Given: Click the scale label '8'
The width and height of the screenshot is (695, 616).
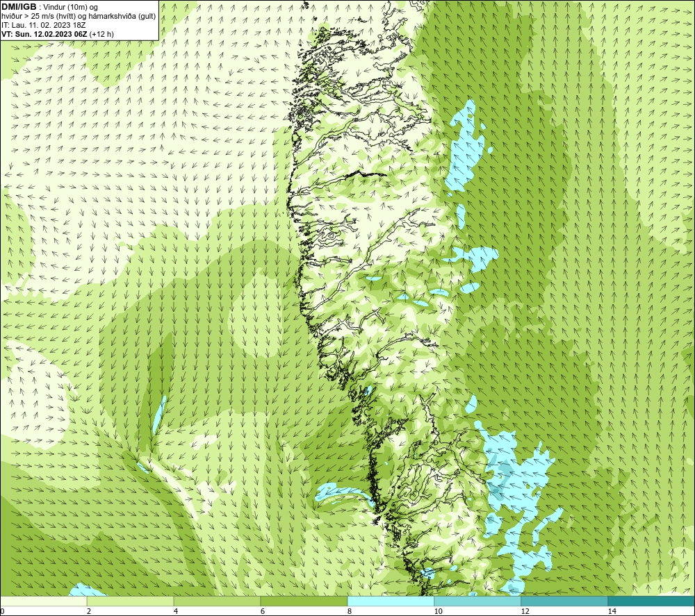Looking at the screenshot, I should click(x=350, y=611).
